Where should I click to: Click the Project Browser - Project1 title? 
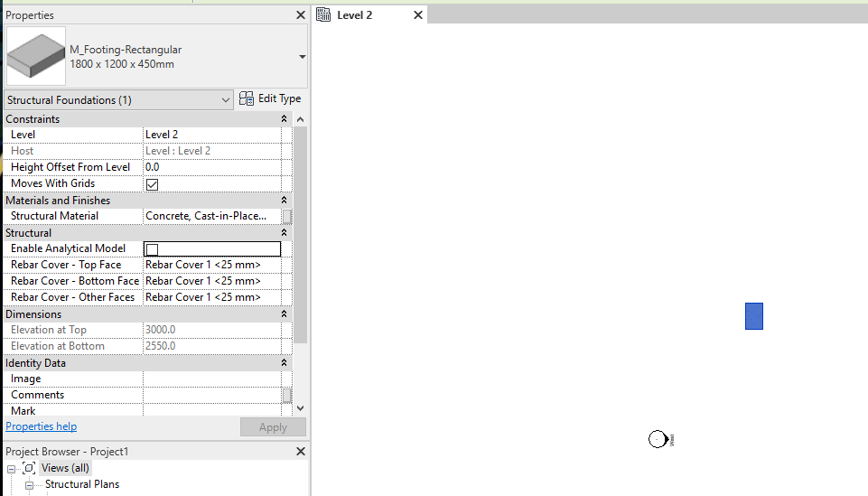point(67,451)
